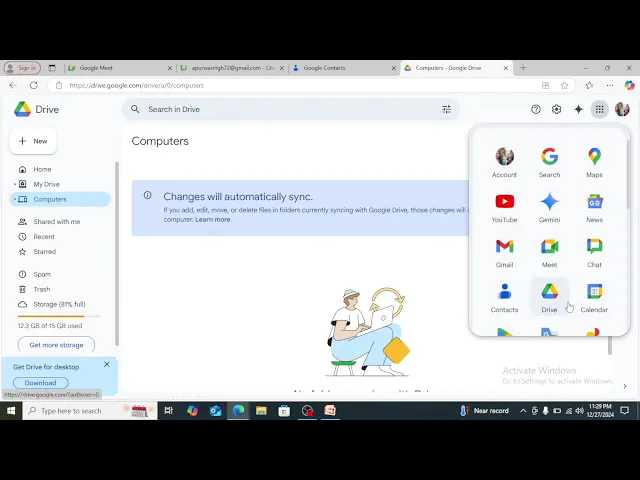Open Meet from the apps grid
Viewport: 640px width, 480px height.
(x=549, y=253)
